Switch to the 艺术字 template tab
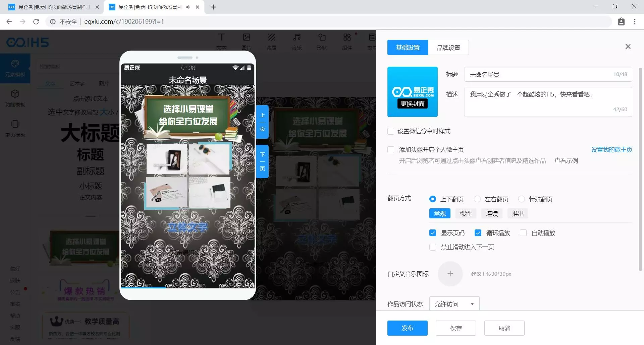 pos(77,84)
